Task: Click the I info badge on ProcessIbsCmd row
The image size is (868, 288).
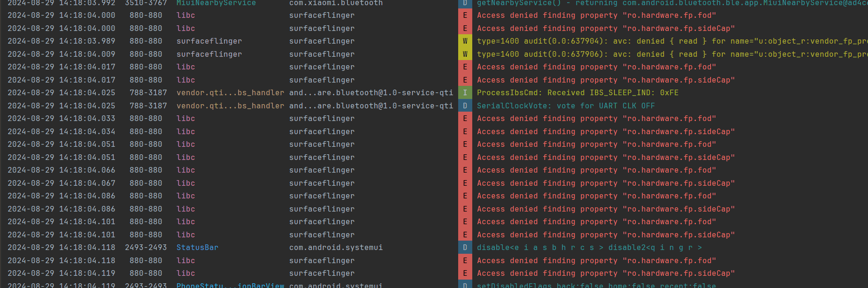Action: (x=465, y=93)
